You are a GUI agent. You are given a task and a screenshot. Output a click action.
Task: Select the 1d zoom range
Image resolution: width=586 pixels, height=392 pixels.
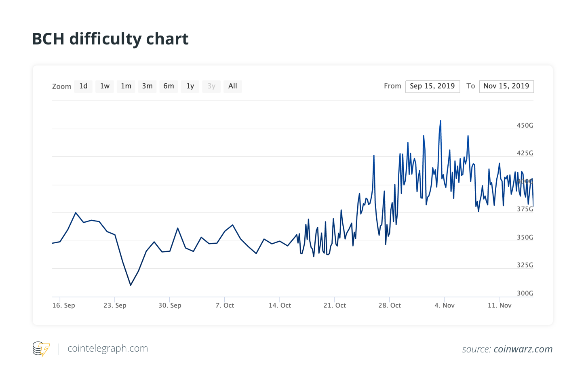point(83,86)
